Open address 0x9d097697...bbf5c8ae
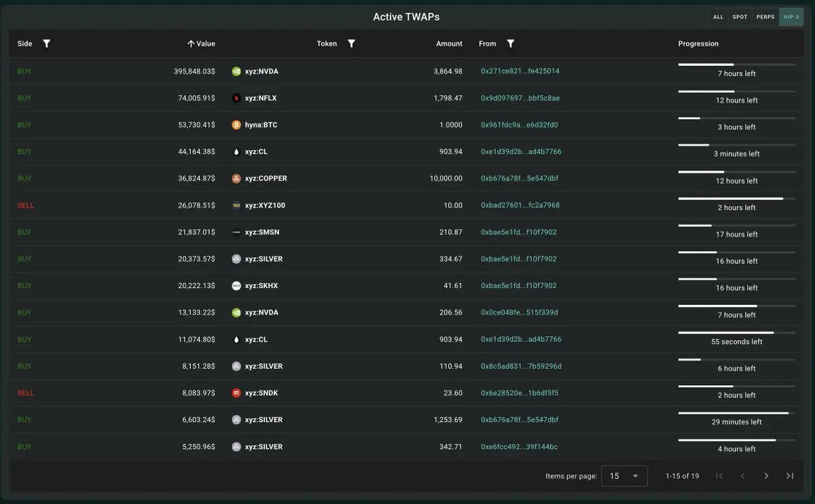 (x=520, y=98)
